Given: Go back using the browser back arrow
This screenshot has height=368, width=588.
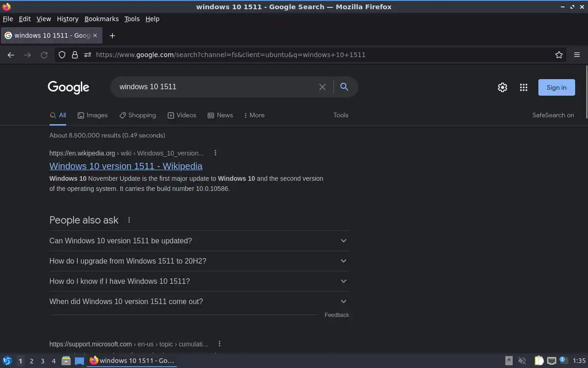Looking at the screenshot, I should [x=11, y=55].
